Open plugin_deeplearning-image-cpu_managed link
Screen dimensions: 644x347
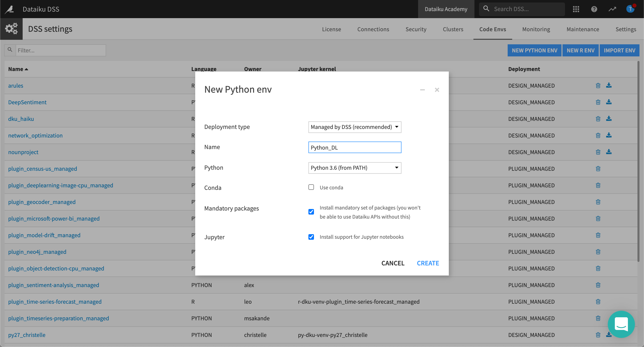coord(61,185)
